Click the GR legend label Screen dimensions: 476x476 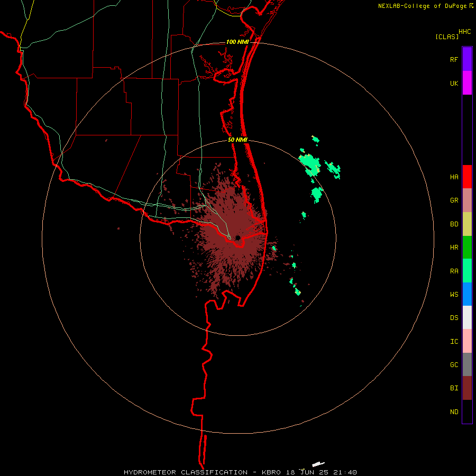(454, 200)
